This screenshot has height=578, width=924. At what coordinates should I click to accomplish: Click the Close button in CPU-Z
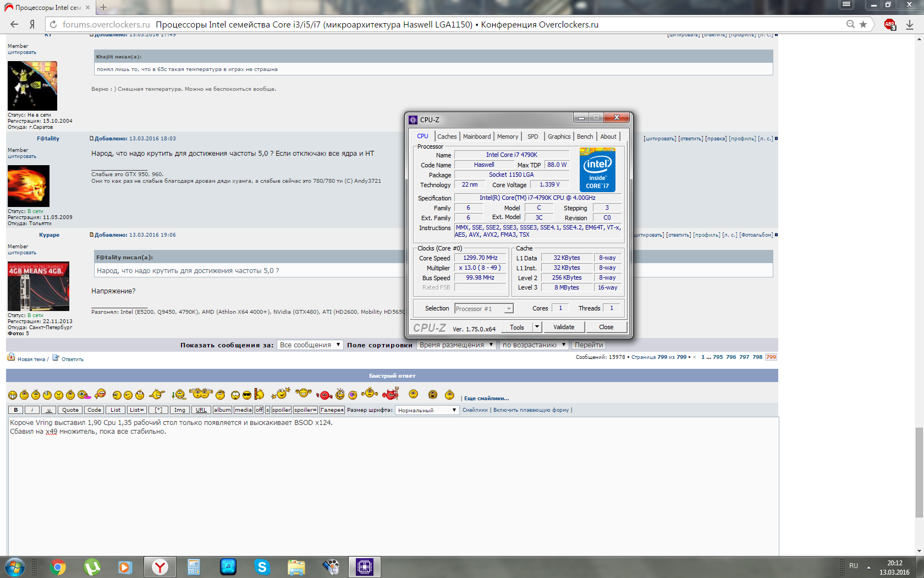(606, 327)
